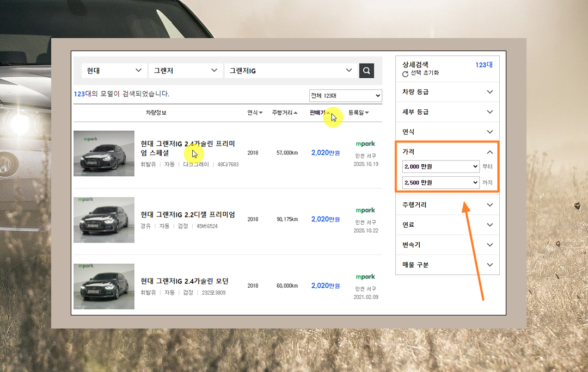Open the 전체 123대 filter dropdown

345,96
